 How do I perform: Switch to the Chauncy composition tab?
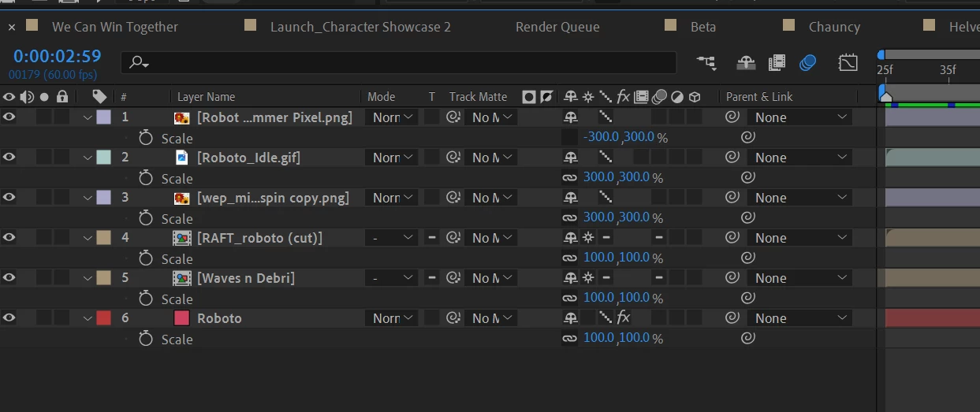834,27
